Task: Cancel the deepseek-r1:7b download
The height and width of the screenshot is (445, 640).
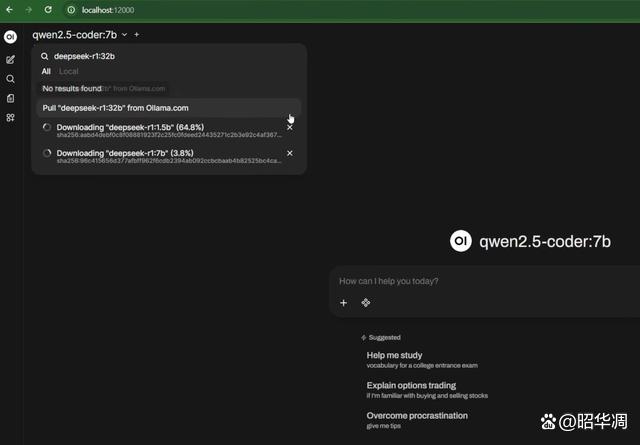Action: coord(290,153)
